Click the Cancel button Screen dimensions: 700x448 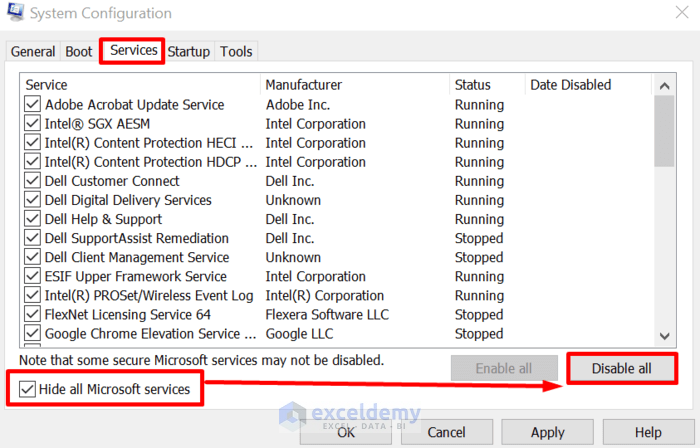tap(446, 432)
